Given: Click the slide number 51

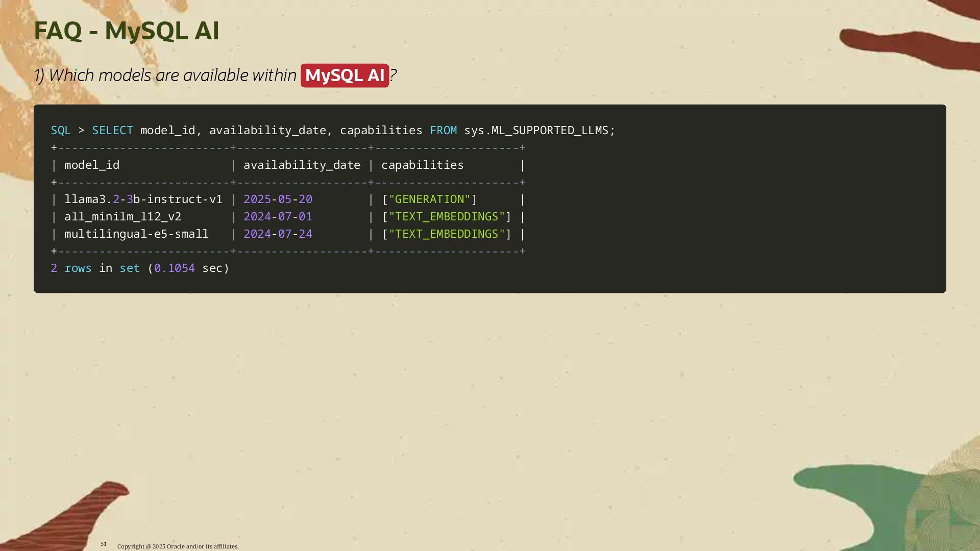Looking at the screenshot, I should (x=104, y=544).
